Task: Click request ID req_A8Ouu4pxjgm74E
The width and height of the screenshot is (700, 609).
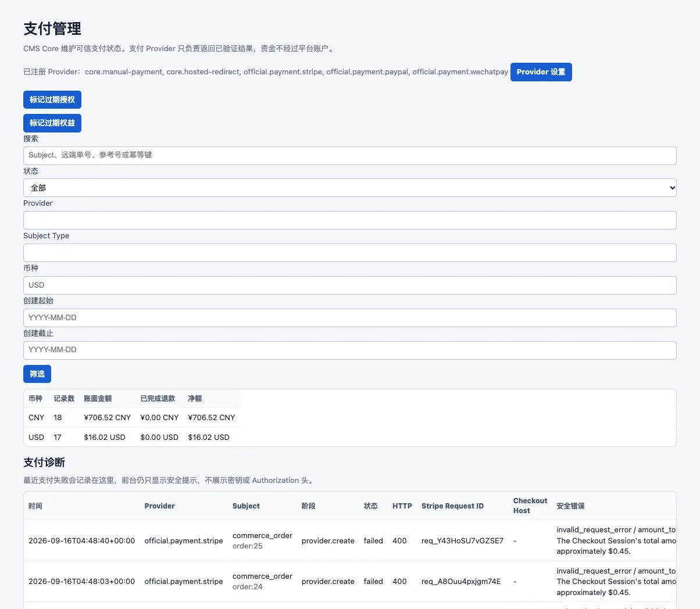Action: [x=461, y=582]
